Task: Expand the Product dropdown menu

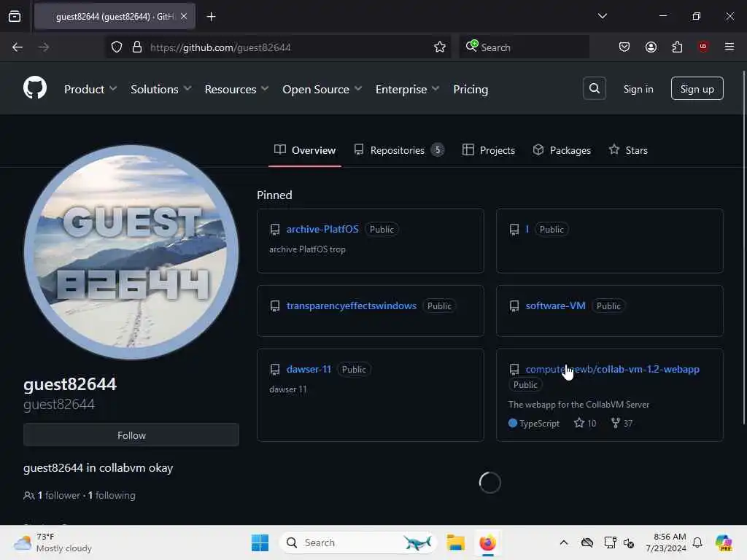Action: [x=90, y=89]
